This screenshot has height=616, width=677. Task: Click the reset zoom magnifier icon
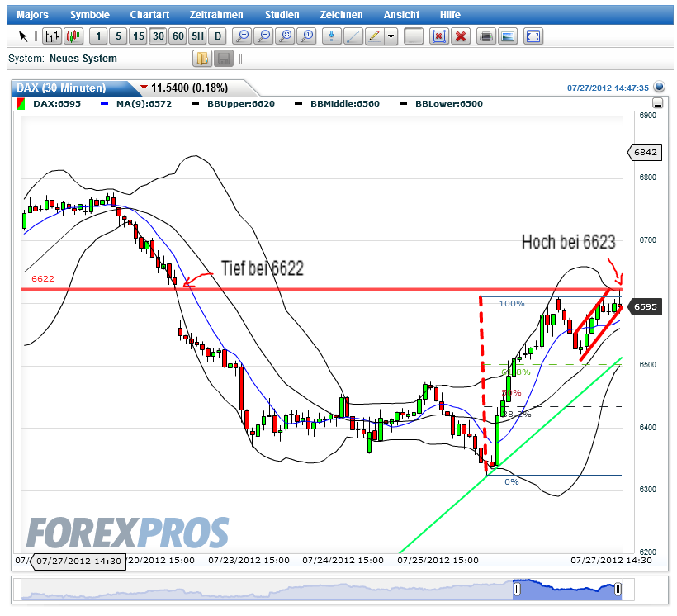click(306, 36)
